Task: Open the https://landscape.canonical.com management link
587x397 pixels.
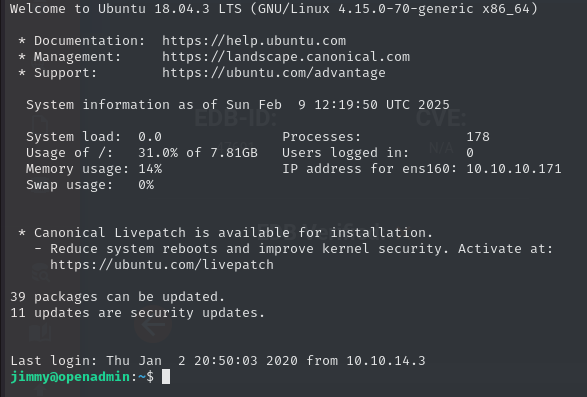Action: click(286, 57)
